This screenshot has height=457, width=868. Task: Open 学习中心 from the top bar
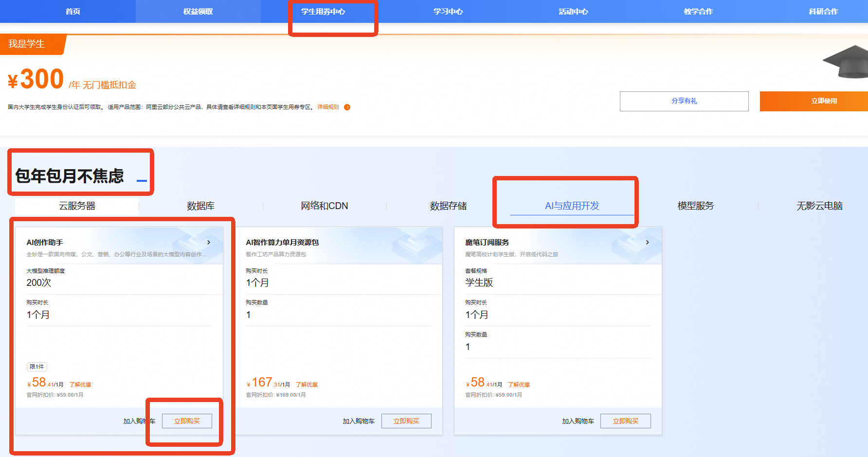click(448, 11)
